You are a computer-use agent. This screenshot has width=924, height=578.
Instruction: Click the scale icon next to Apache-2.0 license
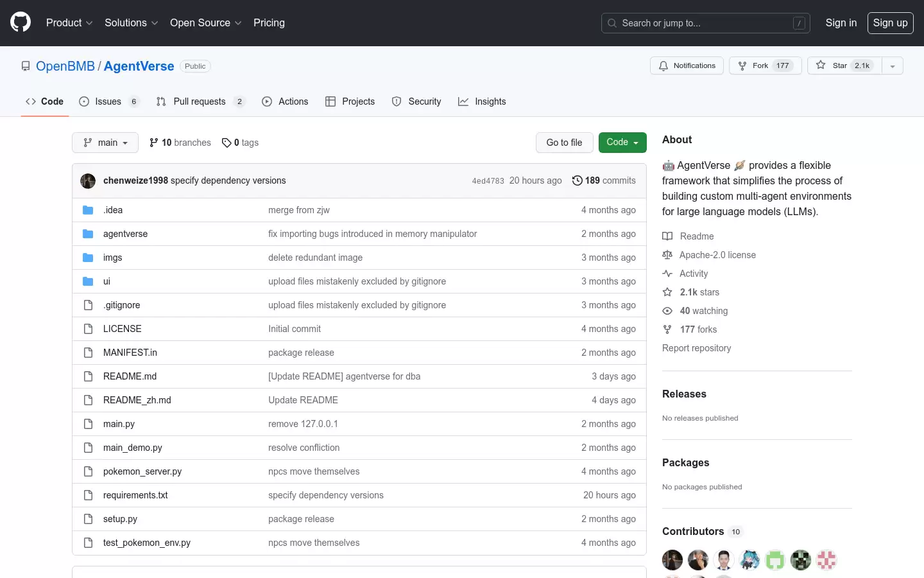[x=667, y=255]
